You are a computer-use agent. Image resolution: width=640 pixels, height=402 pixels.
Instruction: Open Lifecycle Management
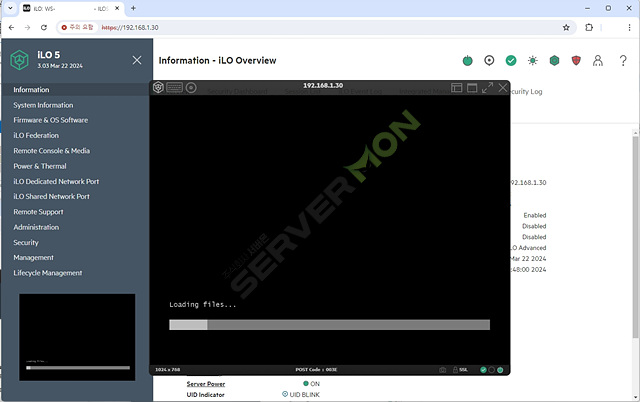48,273
